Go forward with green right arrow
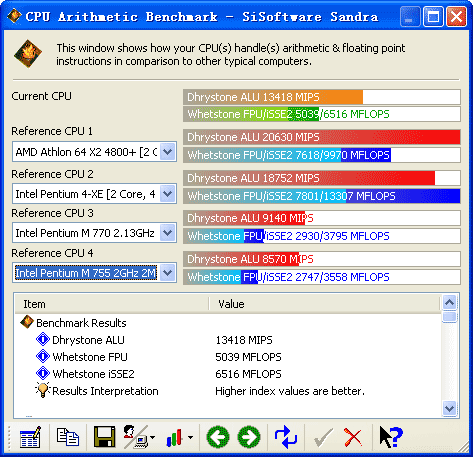This screenshot has width=473, height=457. coord(249,437)
